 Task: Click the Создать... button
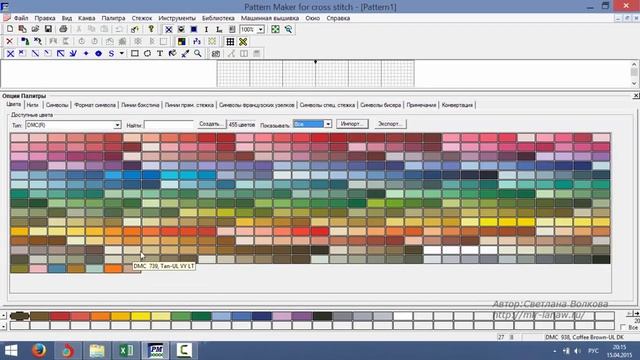click(x=211, y=124)
